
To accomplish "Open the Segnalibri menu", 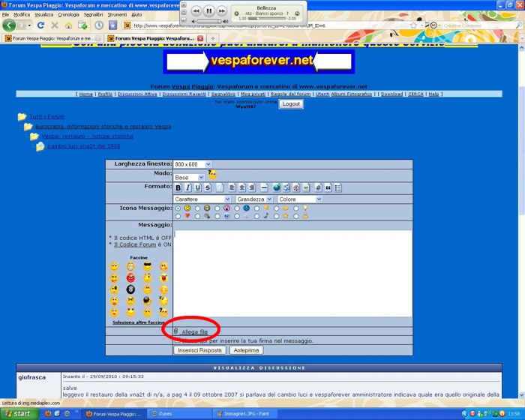I will (x=94, y=15).
